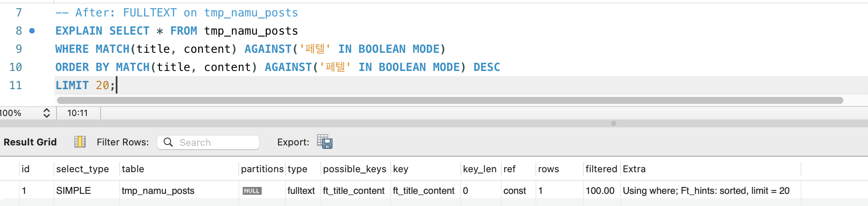The height and width of the screenshot is (206, 868).
Task: Click the possible_keys column header
Action: point(355,169)
